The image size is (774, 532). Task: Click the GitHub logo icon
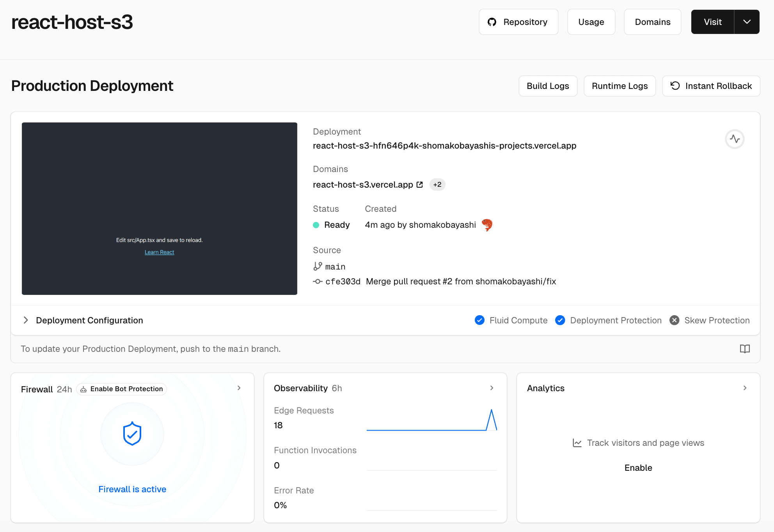(492, 22)
